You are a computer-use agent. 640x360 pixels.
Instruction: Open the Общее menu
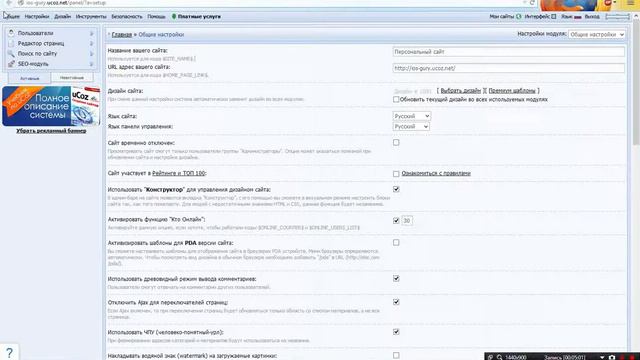tap(12, 17)
